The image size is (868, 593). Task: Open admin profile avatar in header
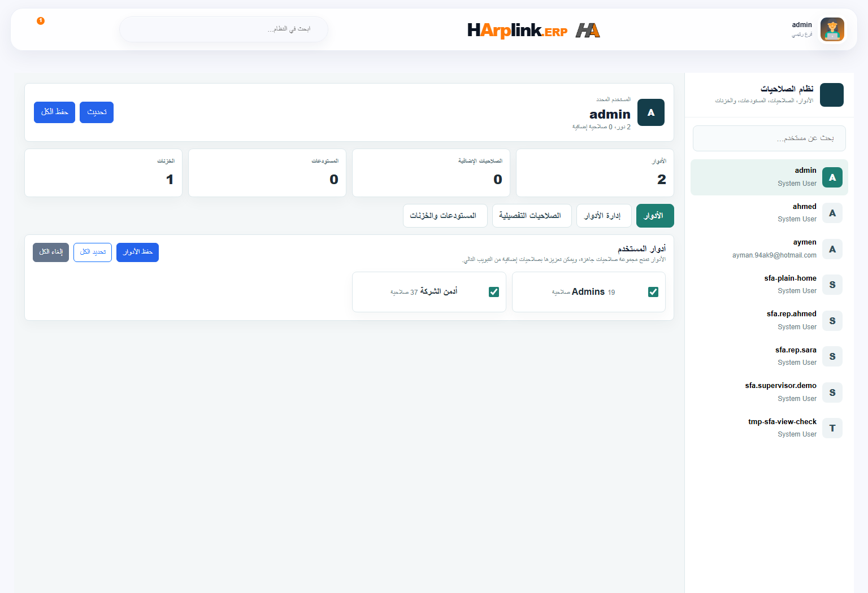tap(832, 29)
